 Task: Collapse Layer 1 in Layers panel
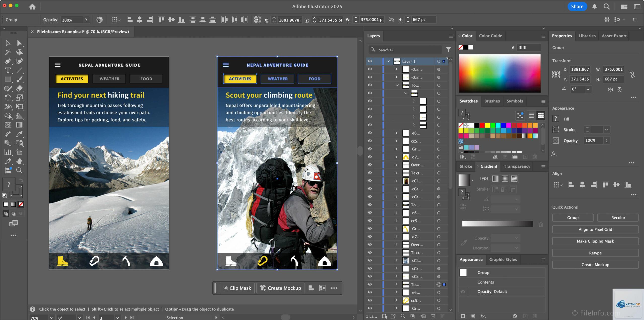click(388, 61)
